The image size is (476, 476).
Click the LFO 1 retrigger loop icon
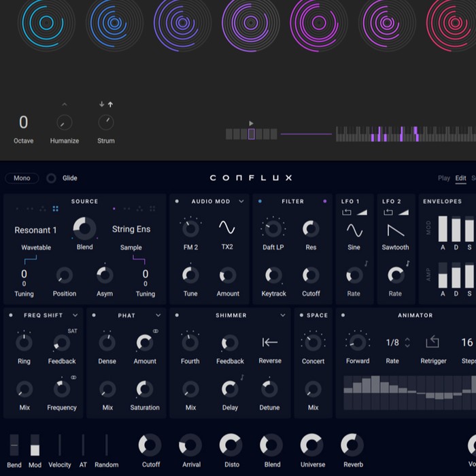point(347,212)
